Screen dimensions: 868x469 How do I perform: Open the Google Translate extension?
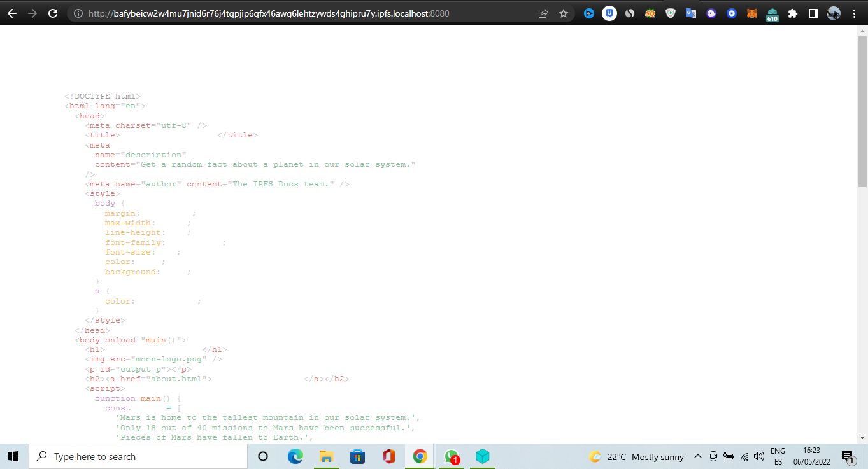click(x=690, y=13)
